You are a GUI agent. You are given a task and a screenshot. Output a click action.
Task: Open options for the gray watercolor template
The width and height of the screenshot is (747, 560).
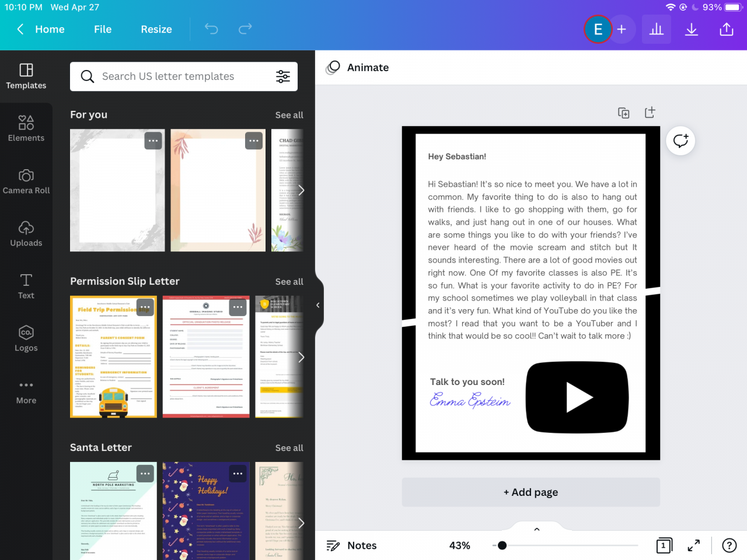153,141
